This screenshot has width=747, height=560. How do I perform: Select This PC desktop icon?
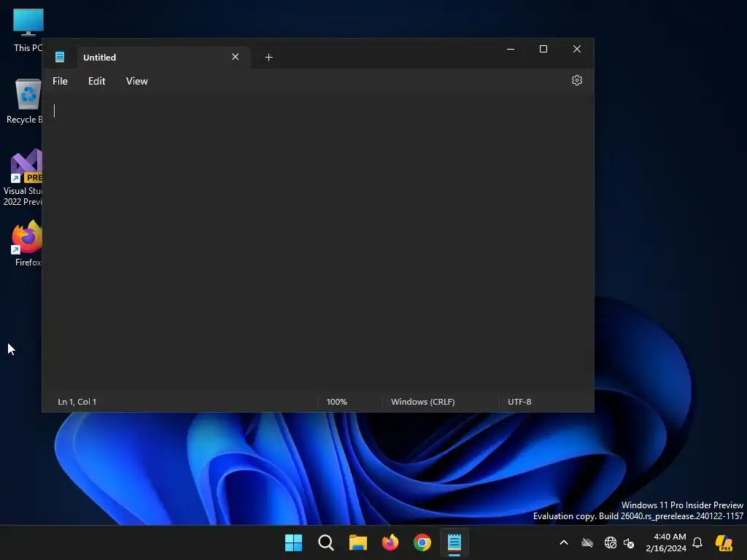28,31
